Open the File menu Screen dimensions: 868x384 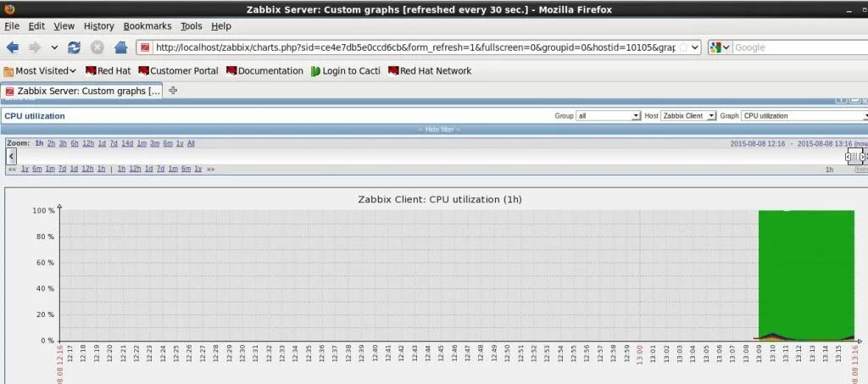pos(12,26)
